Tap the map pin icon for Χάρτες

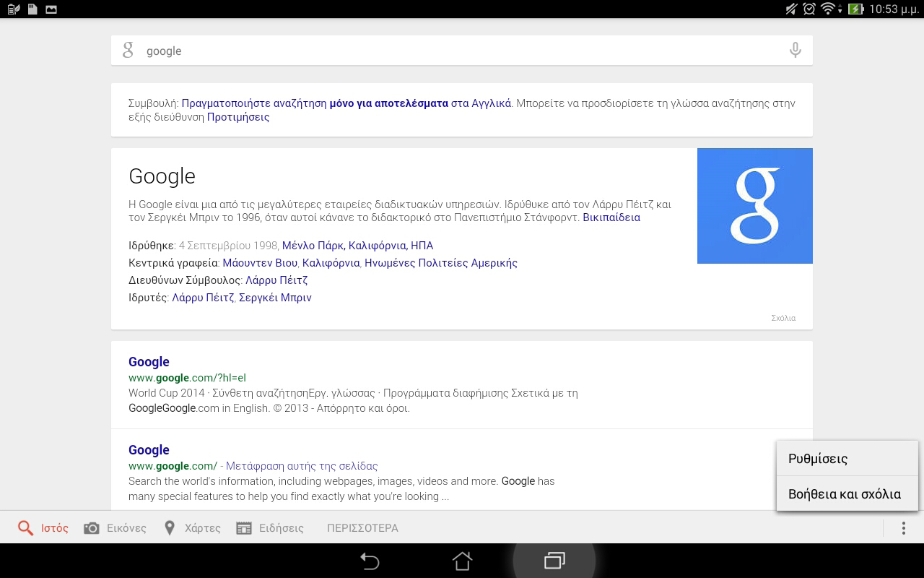coord(170,528)
